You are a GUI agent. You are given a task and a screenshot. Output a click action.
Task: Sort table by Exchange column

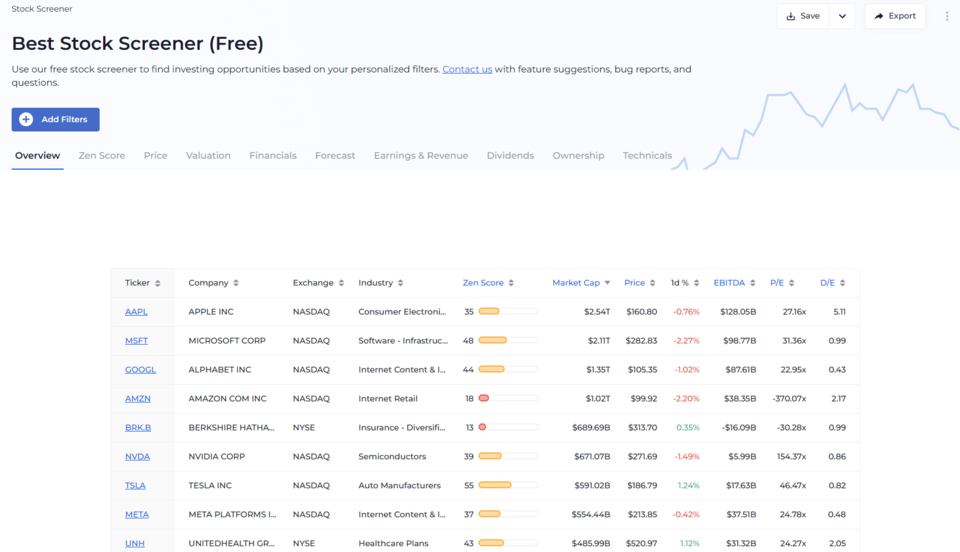pyautogui.click(x=318, y=283)
